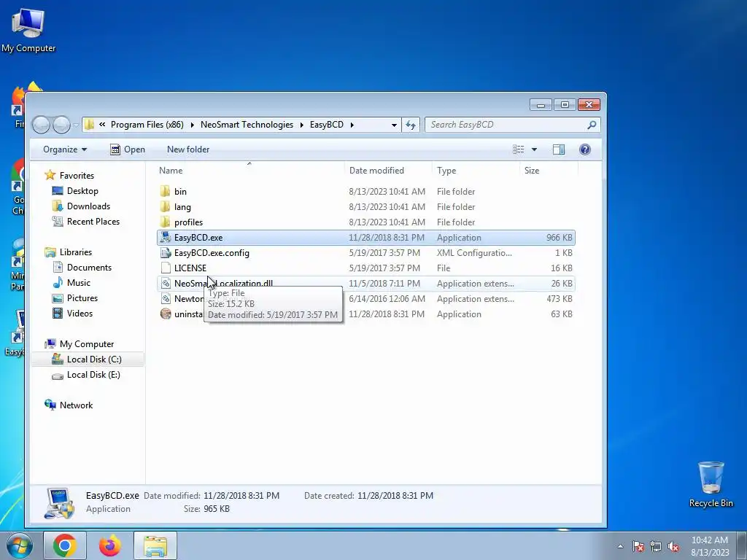The image size is (747, 560).
Task: Go to NeoSmart Technologies breadcrumb
Action: 247,125
